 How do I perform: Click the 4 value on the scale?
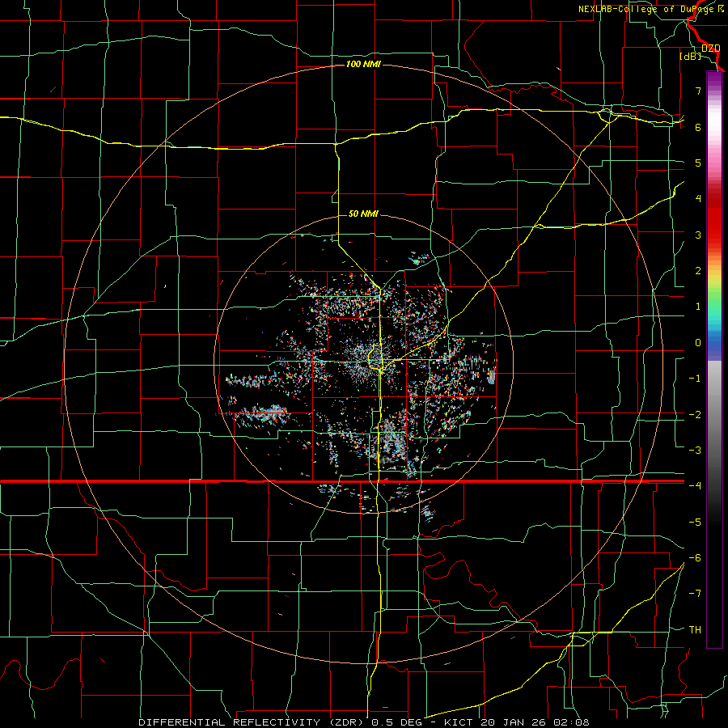pos(698,199)
